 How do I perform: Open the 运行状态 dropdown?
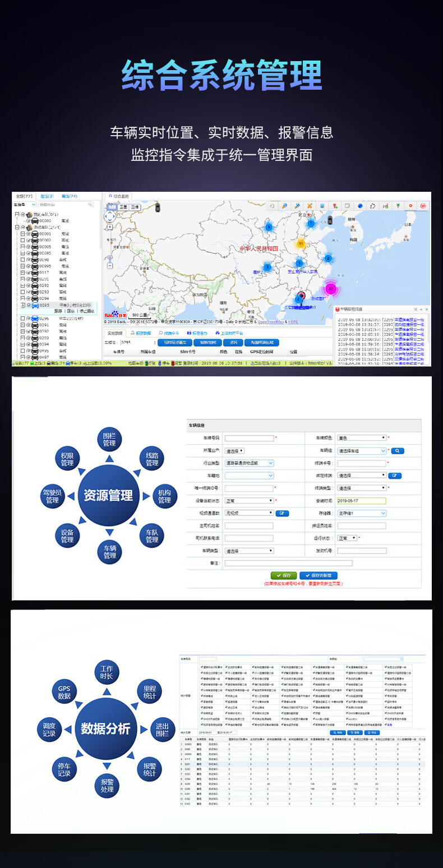point(347,538)
